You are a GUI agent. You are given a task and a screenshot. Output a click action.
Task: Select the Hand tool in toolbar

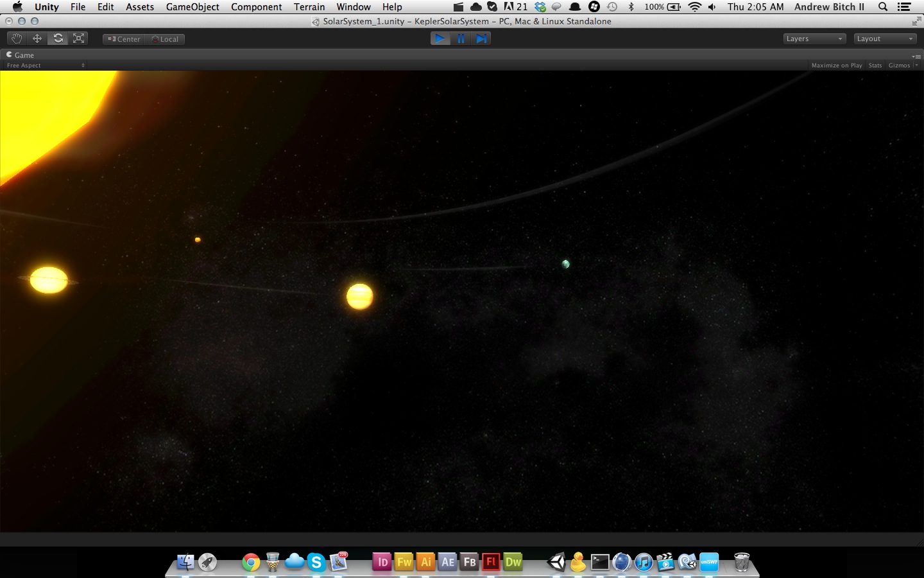pos(17,39)
